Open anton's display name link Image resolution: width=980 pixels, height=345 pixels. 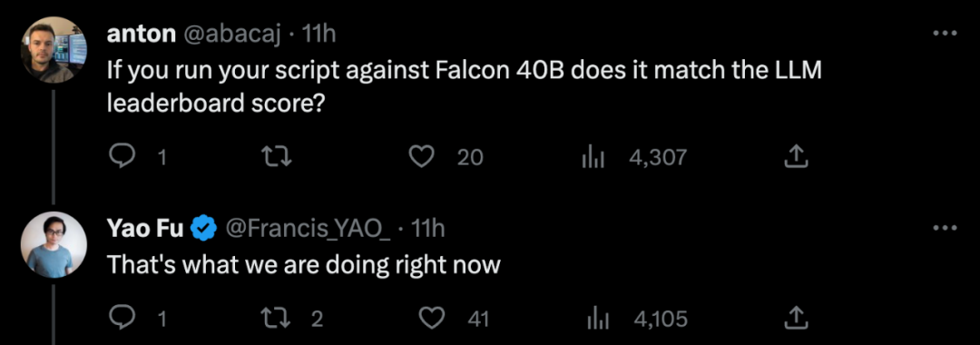pyautogui.click(x=142, y=34)
